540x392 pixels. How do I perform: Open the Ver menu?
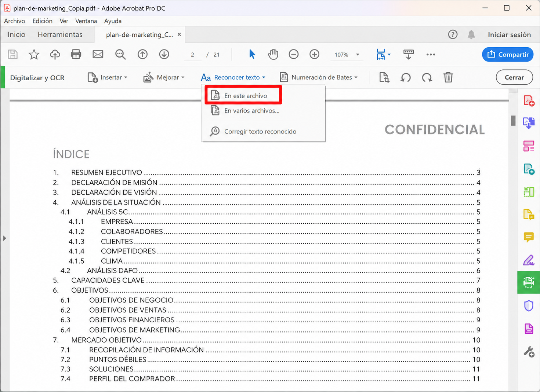coord(64,21)
